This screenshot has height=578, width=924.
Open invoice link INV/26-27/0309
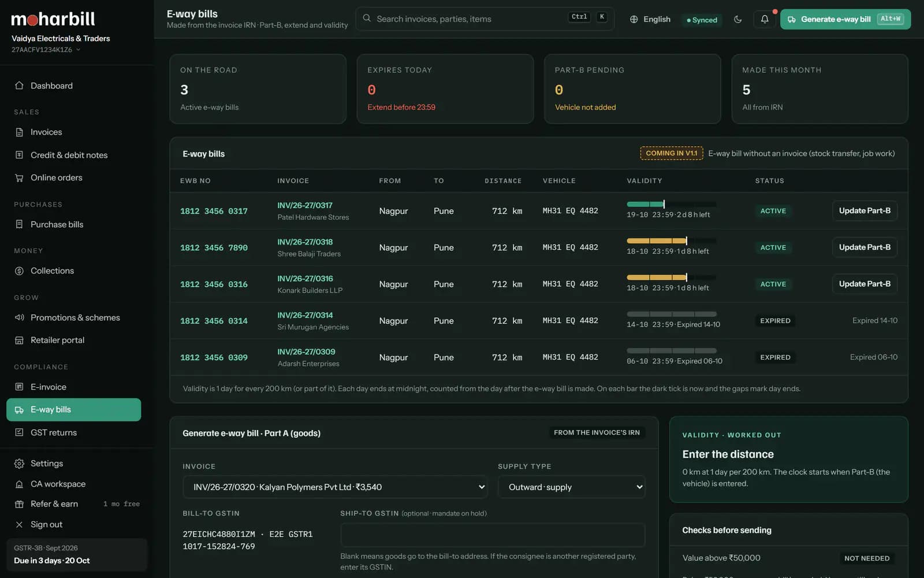[306, 351]
